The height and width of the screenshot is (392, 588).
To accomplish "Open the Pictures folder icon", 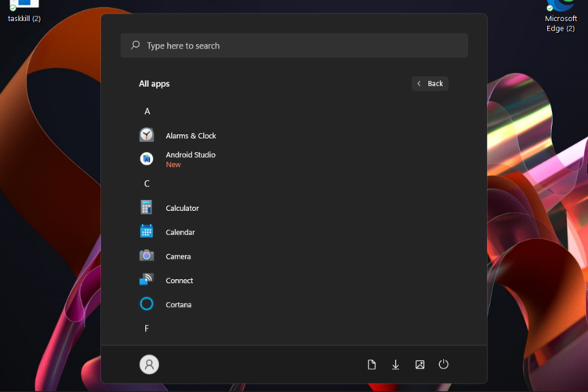I will [420, 365].
